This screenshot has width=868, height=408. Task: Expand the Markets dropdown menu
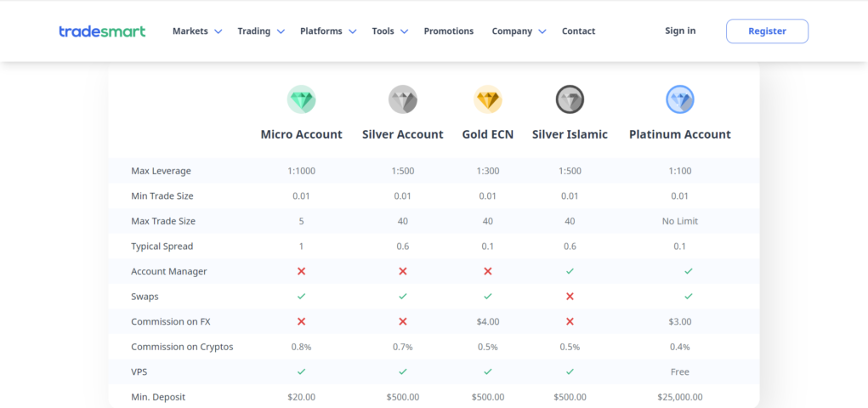pos(197,31)
